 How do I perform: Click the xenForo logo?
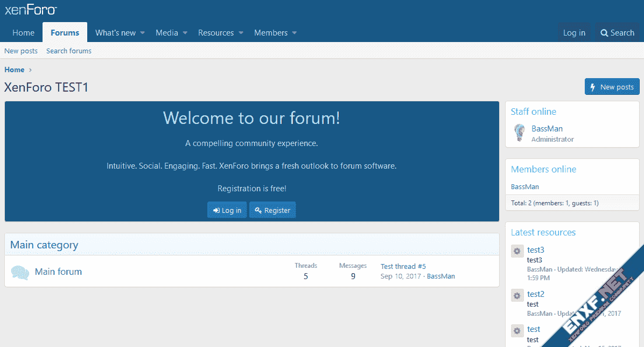31,10
